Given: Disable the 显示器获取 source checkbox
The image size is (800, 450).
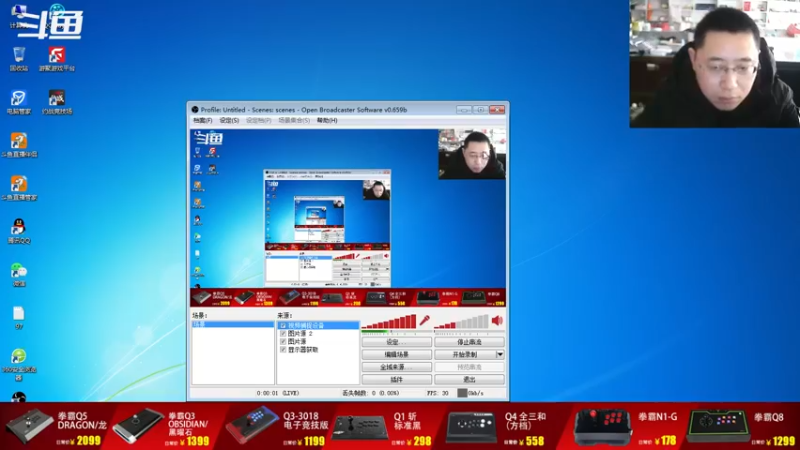Looking at the screenshot, I should [x=283, y=349].
